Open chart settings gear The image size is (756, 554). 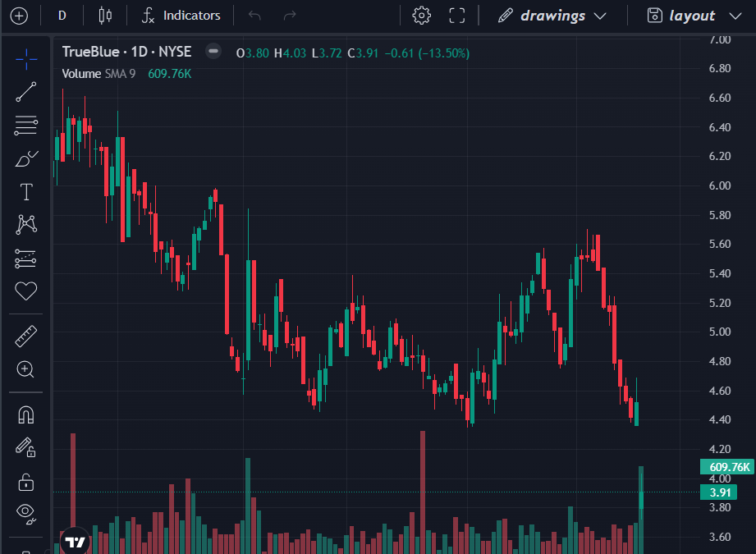[421, 16]
